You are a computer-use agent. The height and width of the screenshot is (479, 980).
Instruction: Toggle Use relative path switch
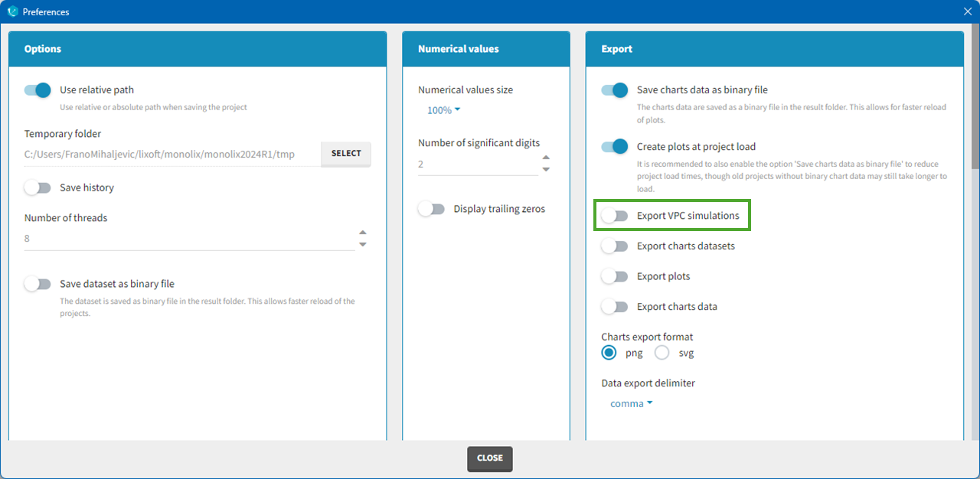(x=38, y=90)
